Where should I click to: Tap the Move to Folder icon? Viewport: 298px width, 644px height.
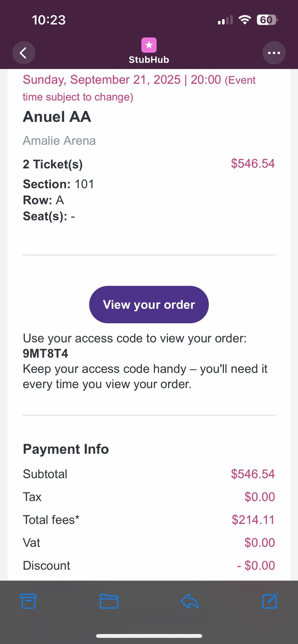coord(109,601)
